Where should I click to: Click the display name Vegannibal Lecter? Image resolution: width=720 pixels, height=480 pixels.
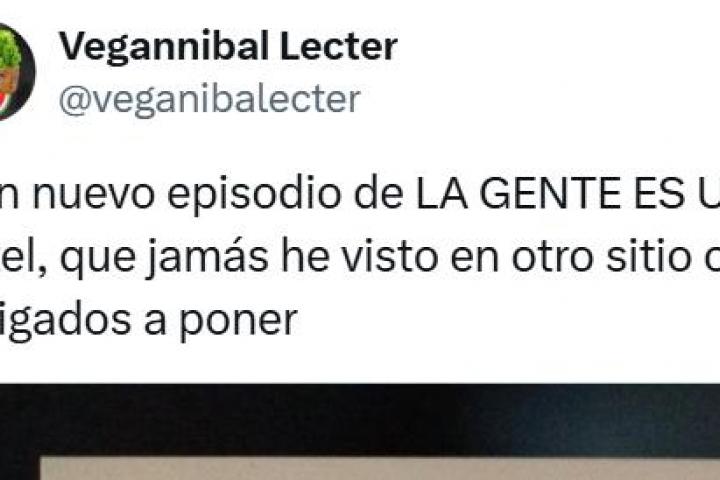click(x=228, y=46)
